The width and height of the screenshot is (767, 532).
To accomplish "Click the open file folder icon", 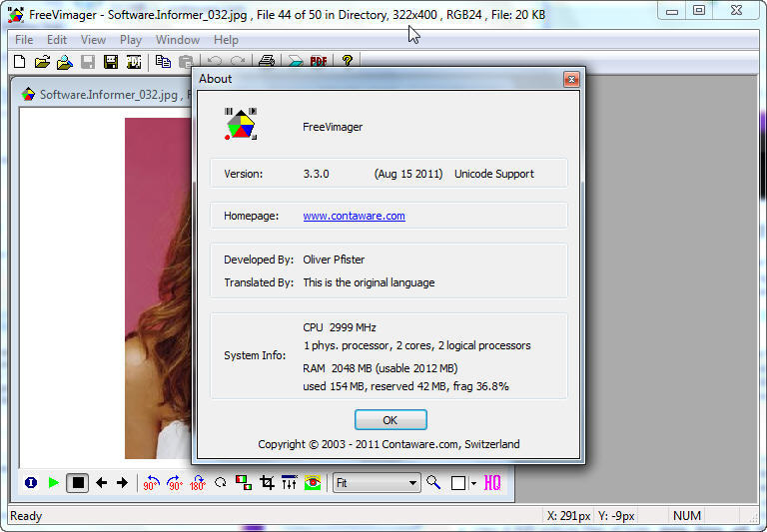I will pos(42,62).
